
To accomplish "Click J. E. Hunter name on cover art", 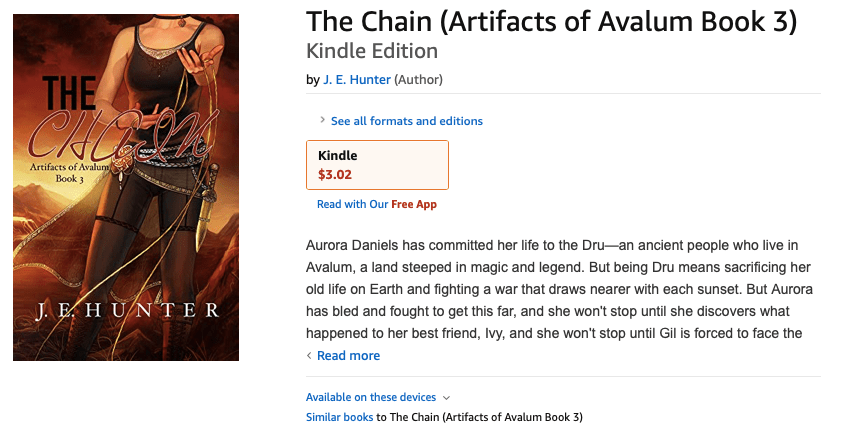I will 126,312.
